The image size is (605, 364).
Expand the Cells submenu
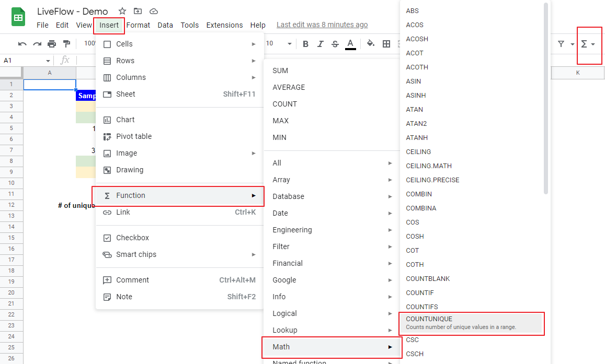click(x=180, y=44)
